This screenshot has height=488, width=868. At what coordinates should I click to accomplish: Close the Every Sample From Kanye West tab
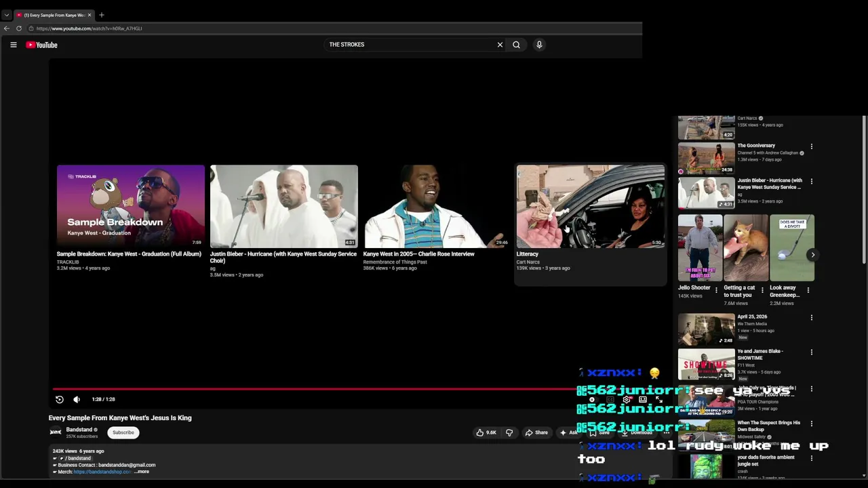point(89,15)
